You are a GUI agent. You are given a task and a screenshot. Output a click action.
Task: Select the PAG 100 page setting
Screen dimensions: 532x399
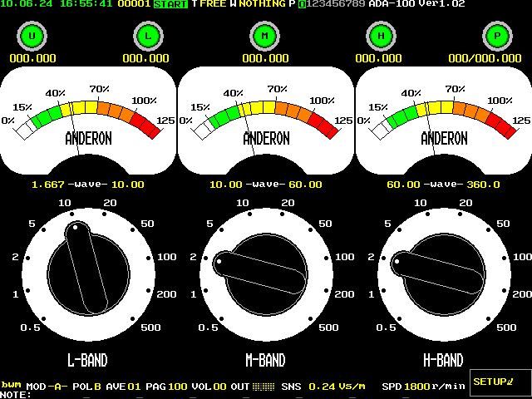[x=166, y=387]
